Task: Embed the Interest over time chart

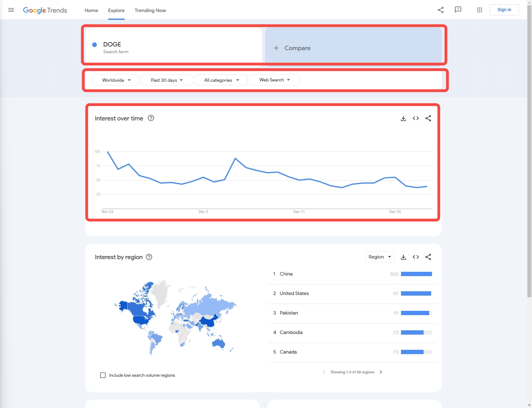Action: (416, 118)
